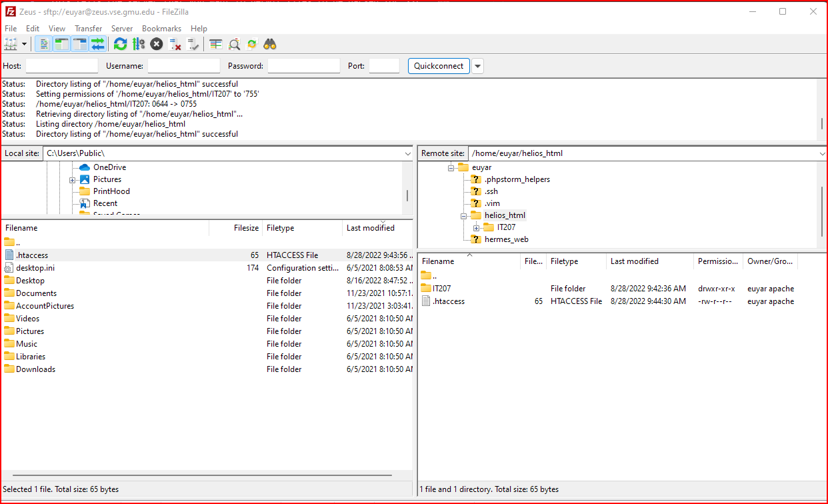This screenshot has height=504, width=828.
Task: Open the Quickconnect history dropdown
Action: pos(477,65)
